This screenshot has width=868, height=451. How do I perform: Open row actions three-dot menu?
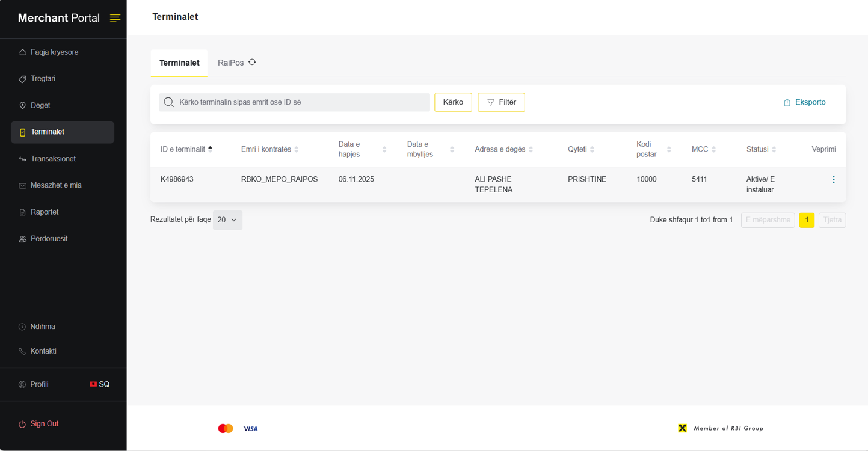[x=833, y=179]
